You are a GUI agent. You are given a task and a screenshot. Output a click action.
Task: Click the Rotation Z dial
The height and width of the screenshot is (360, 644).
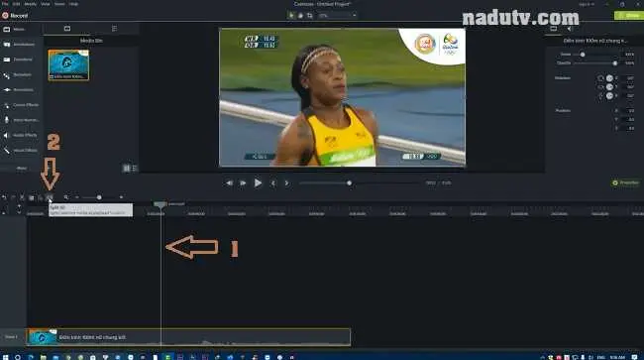click(x=609, y=78)
